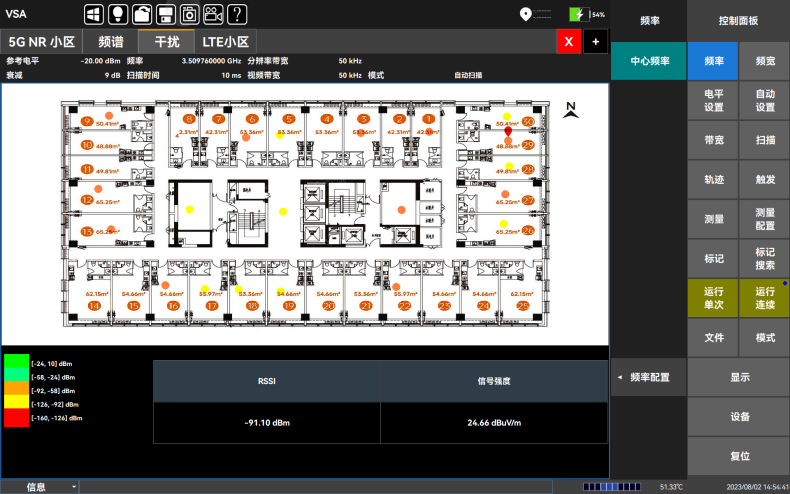The width and height of the screenshot is (790, 494).
Task: Open the LTE小区 tab
Action: [225, 42]
